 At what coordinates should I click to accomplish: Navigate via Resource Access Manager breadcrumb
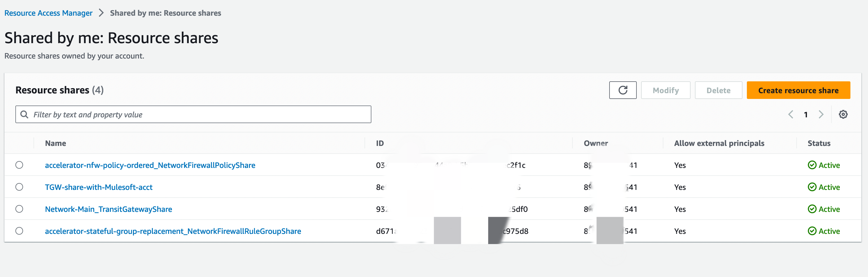pos(48,13)
